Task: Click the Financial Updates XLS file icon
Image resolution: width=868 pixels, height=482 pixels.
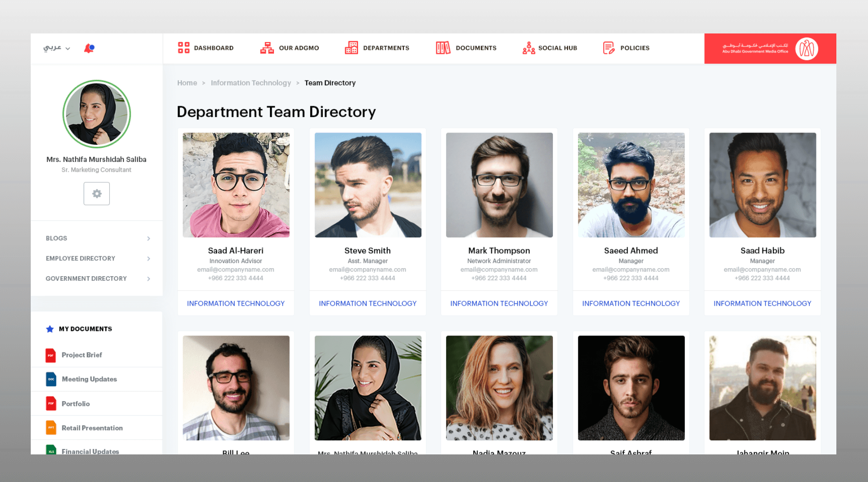Action: (51, 450)
